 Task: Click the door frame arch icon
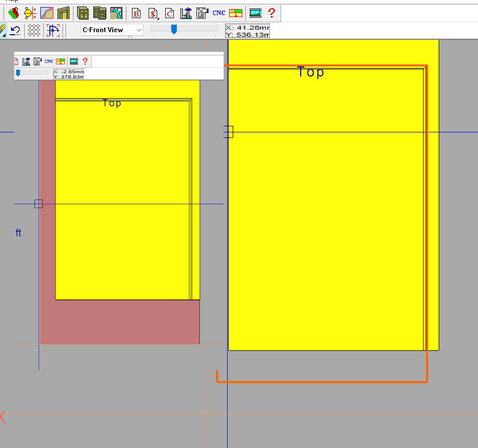(63, 13)
